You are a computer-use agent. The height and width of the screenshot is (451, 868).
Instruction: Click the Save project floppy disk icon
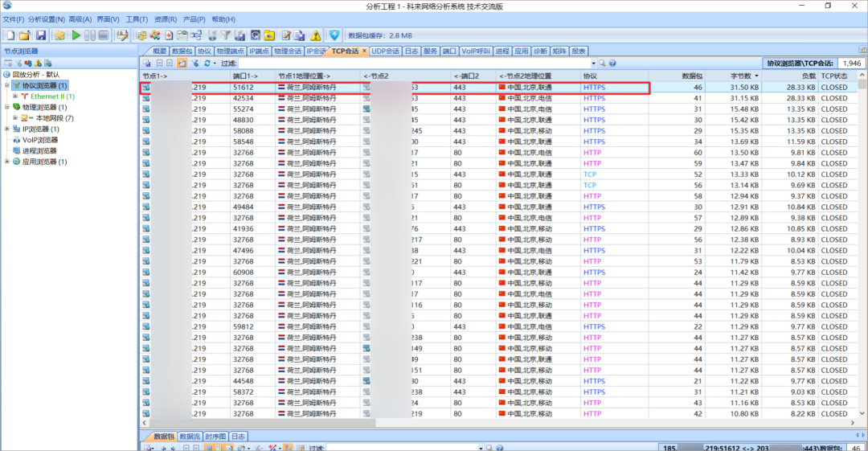39,35
